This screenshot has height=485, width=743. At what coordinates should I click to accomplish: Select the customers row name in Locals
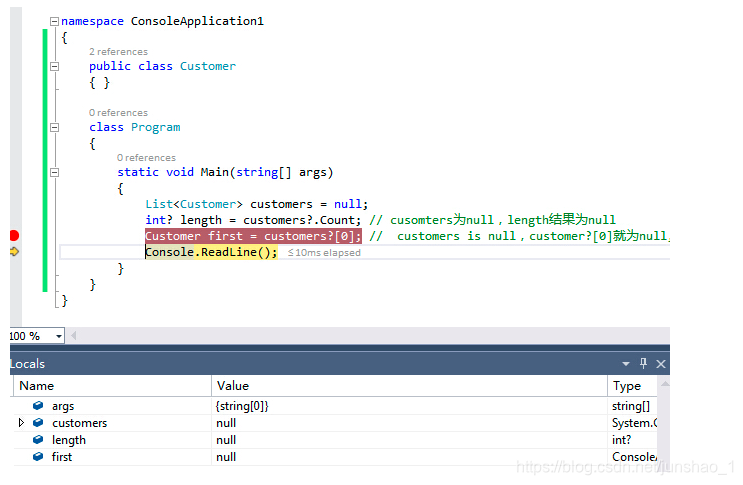(x=80, y=423)
